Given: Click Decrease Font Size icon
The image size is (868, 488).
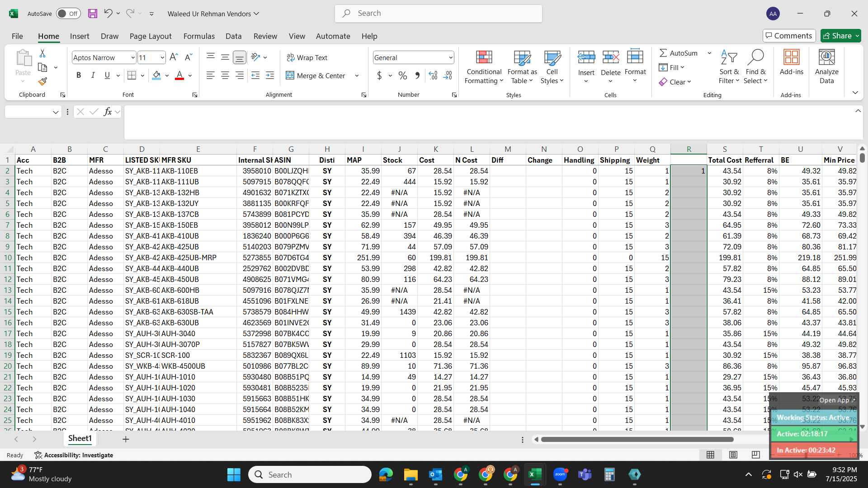Looking at the screenshot, I should (189, 57).
